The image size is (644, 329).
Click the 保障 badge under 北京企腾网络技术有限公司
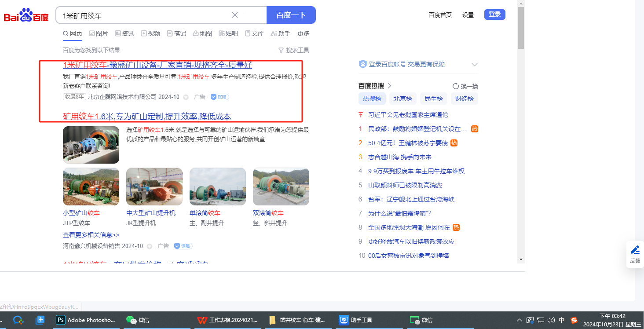point(220,97)
